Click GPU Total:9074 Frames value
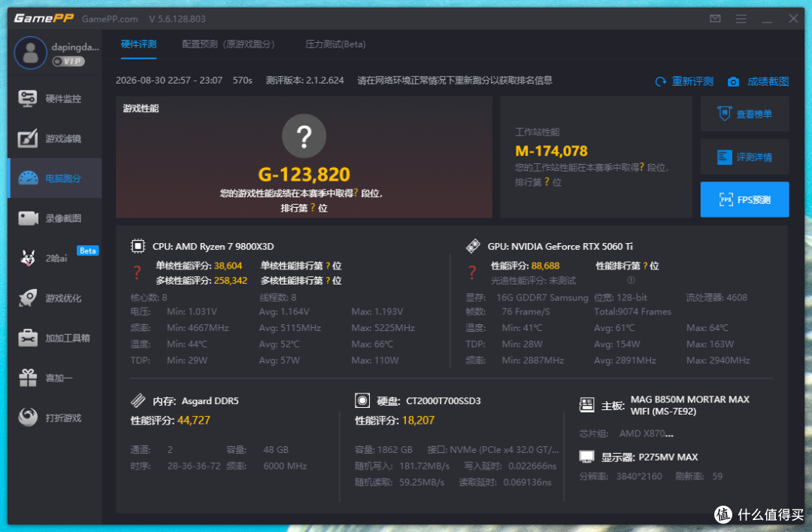812x532 pixels. point(632,312)
